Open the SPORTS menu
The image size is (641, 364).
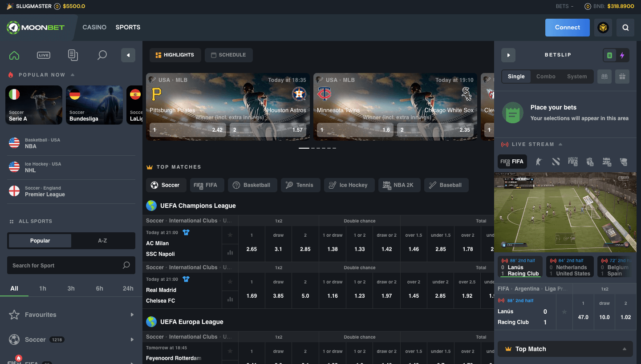(128, 28)
